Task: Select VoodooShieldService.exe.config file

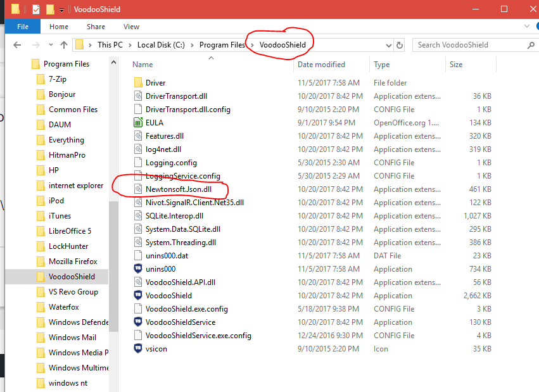Action: 198,336
